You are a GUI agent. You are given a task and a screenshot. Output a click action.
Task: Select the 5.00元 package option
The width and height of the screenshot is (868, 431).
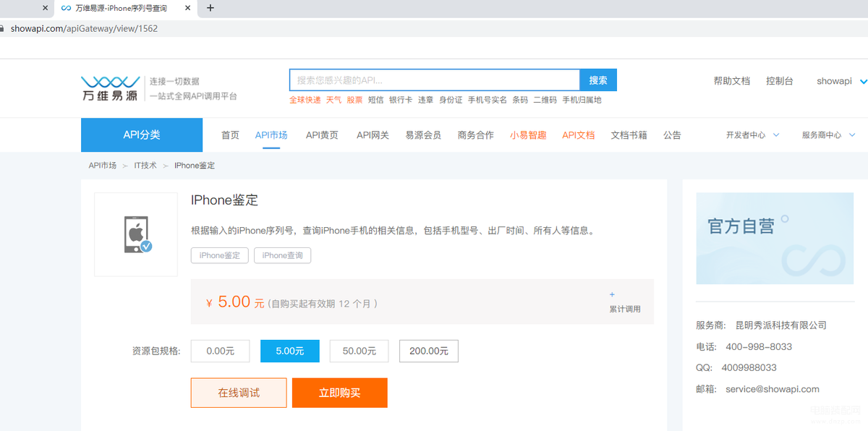coord(289,351)
